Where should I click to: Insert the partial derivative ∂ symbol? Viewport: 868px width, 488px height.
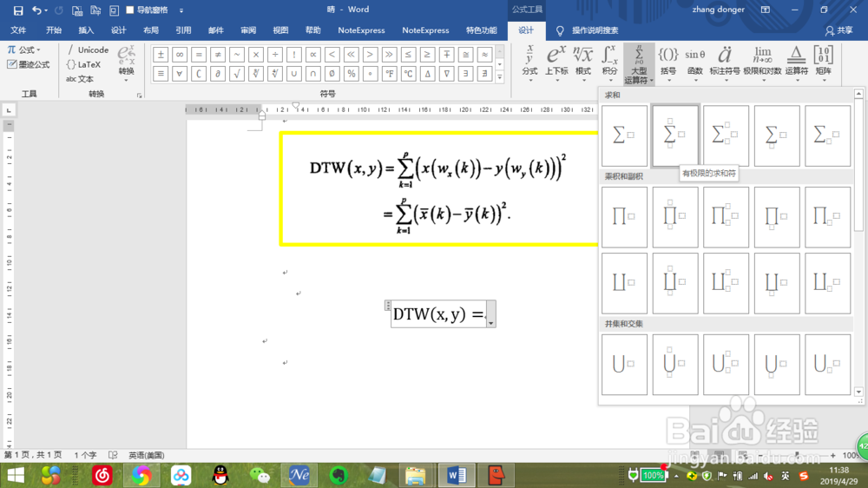tap(218, 73)
